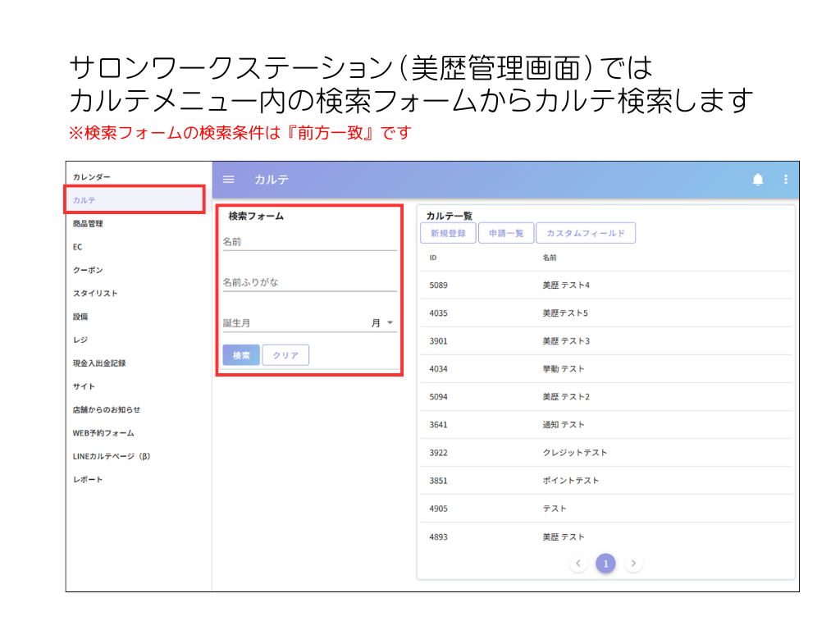Viewport: 840px width, 630px height.
Task: Select the name 美歴 テスト in row 4893
Action: [x=564, y=536]
